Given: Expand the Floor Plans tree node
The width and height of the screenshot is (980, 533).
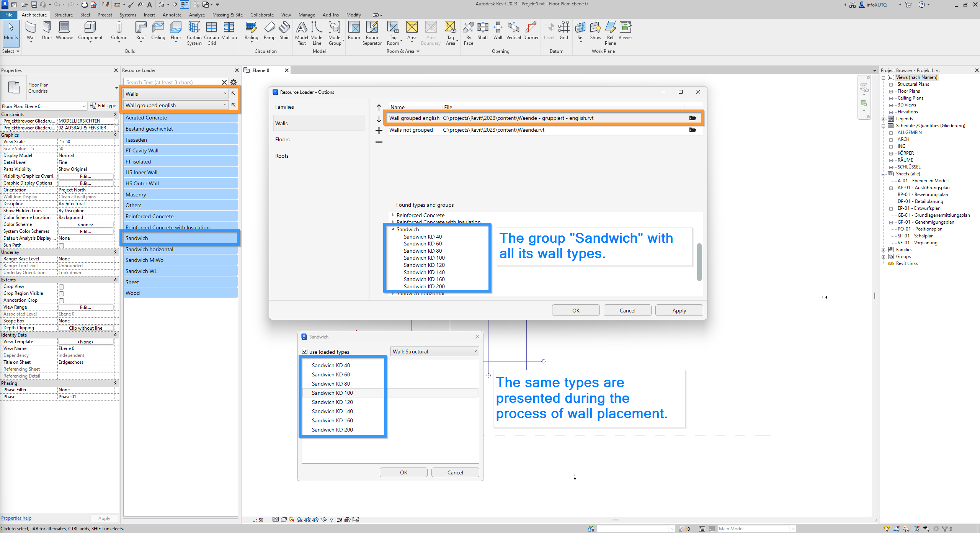Looking at the screenshot, I should (891, 92).
